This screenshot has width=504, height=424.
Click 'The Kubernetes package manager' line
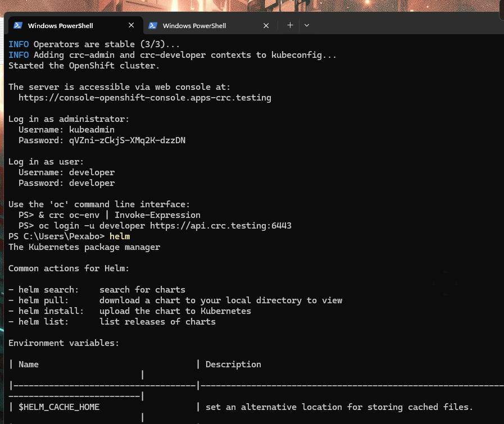pyautogui.click(x=84, y=247)
